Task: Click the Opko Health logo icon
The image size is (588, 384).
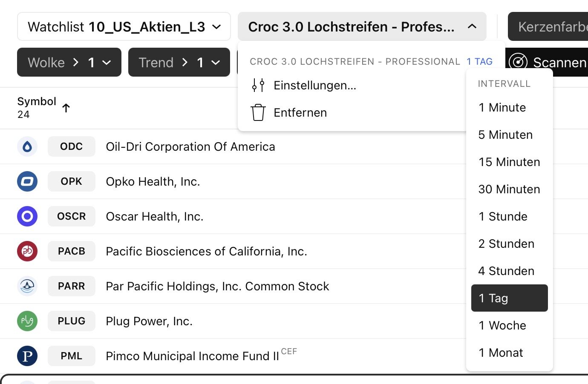Action: tap(27, 182)
